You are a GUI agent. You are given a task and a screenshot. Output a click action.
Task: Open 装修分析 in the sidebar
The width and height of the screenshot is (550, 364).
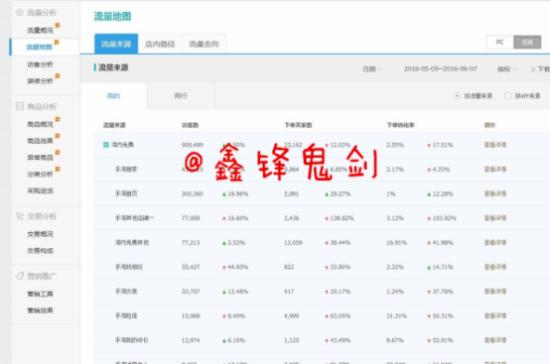[x=40, y=81]
